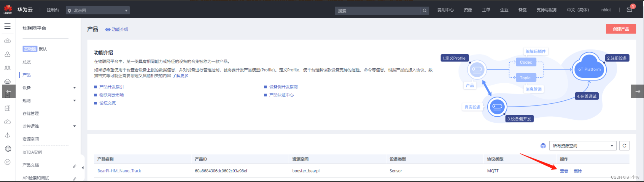Open 费用中心 in the top bar
This screenshot has height=182, width=644.
(x=445, y=10)
